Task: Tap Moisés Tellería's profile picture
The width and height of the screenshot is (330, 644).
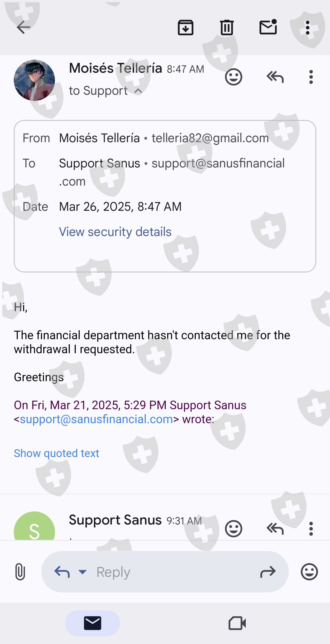Action: click(34, 80)
